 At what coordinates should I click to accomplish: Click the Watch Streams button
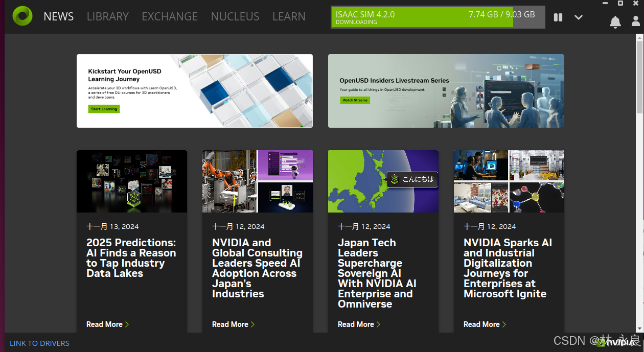pos(355,100)
